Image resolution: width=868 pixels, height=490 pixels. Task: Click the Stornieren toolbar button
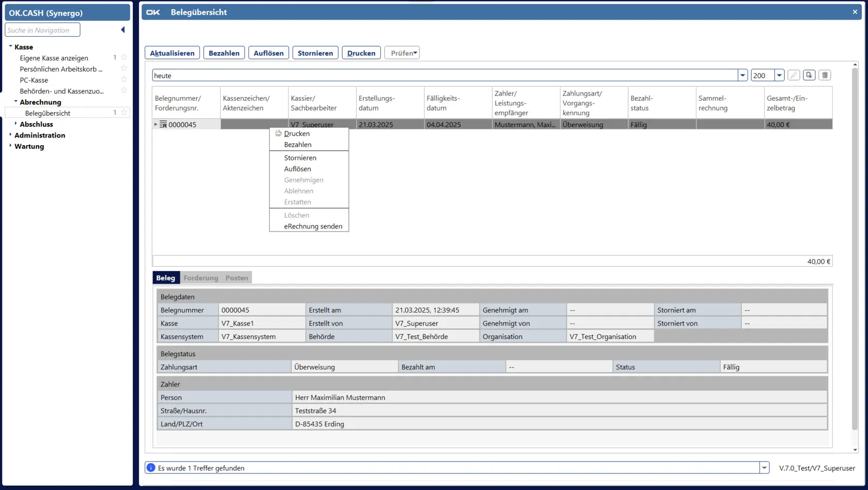(x=315, y=53)
